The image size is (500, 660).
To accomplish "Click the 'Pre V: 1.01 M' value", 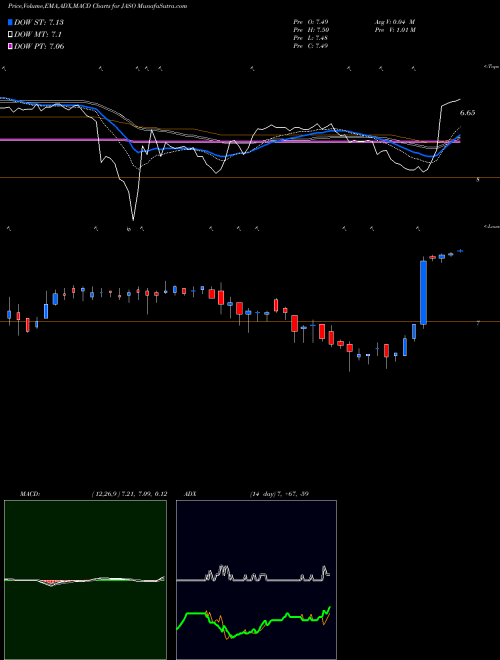I will point(395,30).
